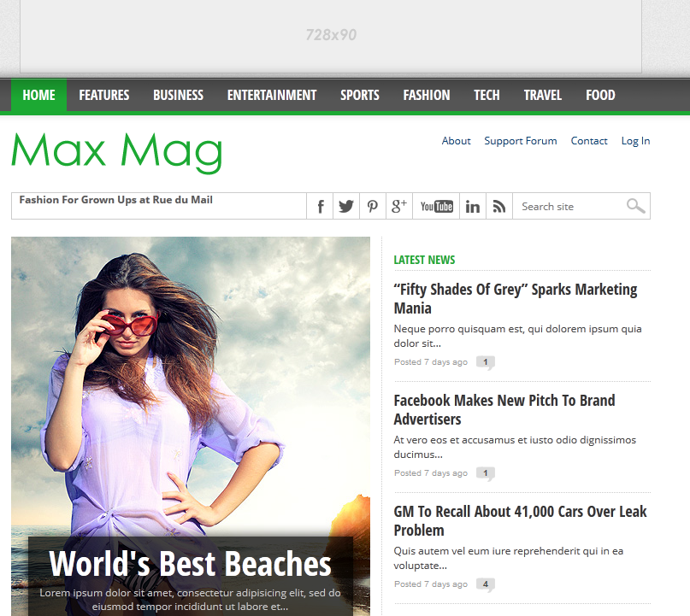
Task: Click the Log In link
Action: point(635,141)
